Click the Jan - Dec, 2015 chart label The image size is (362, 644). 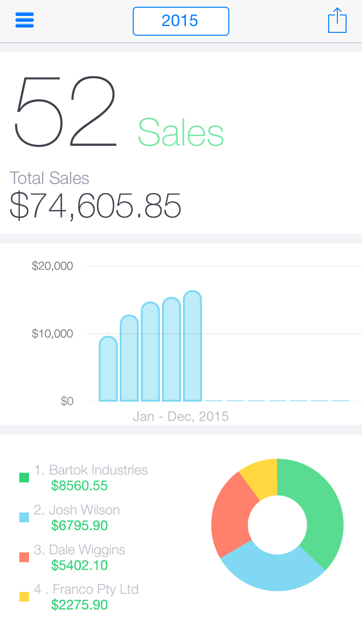point(181,416)
